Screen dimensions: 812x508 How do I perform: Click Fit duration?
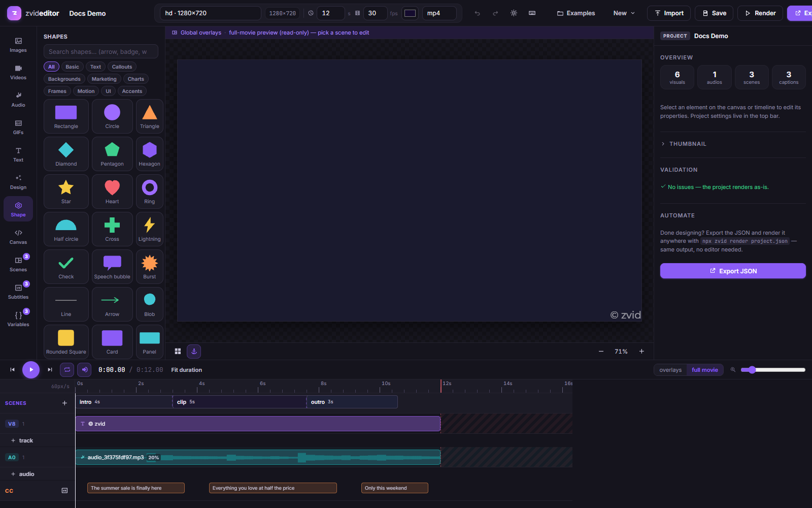pos(187,370)
